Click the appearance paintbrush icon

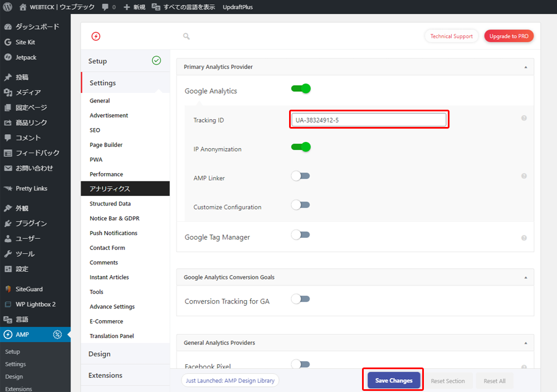[x=8, y=208]
